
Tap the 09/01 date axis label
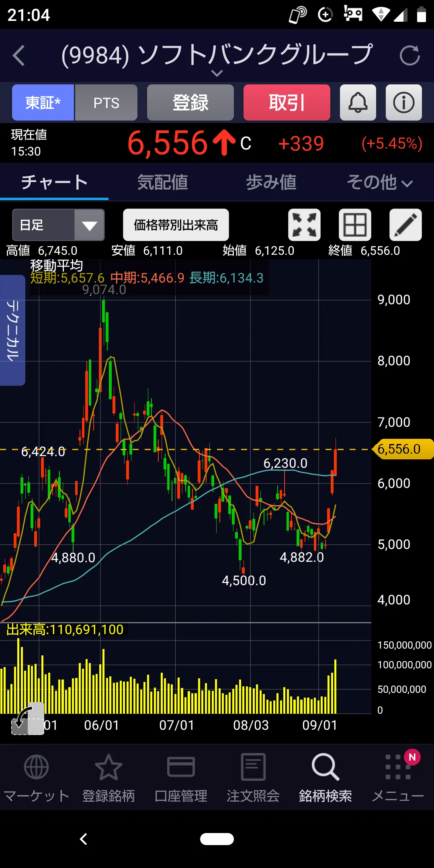tap(320, 725)
